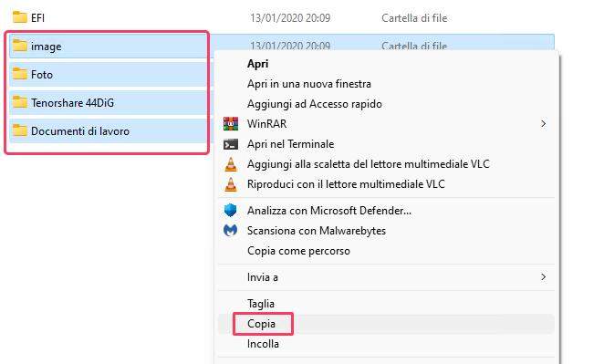
Task: Expand the WinRAR submenu arrow
Action: tap(543, 124)
